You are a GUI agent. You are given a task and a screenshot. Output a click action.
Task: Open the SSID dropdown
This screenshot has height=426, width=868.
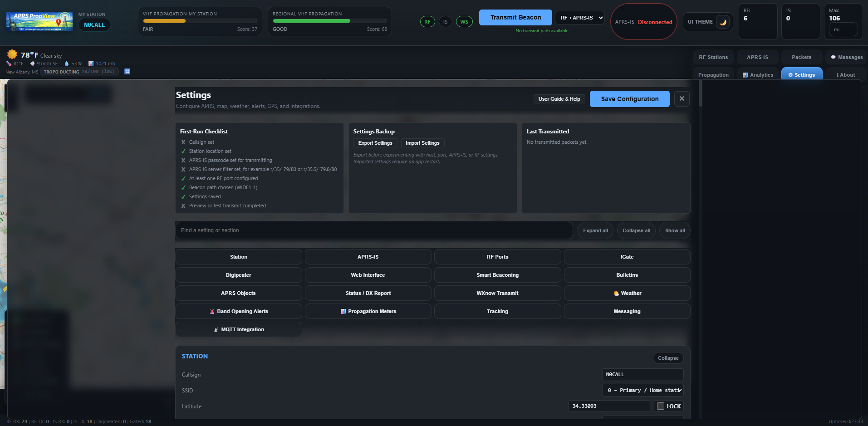642,390
